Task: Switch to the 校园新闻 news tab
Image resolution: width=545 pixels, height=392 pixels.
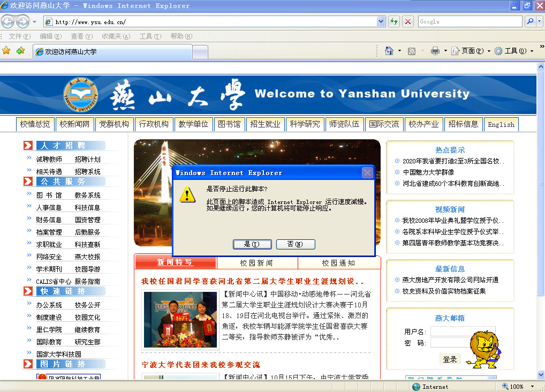Action: 257,263
